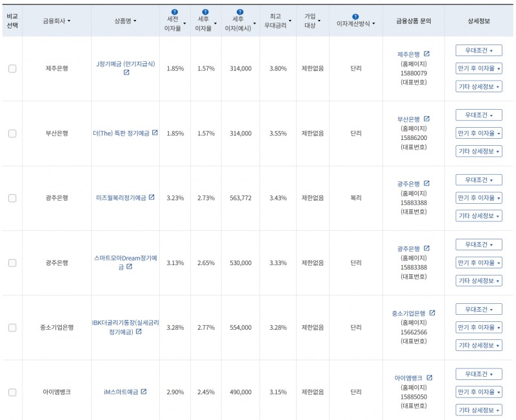Sort by 가입 대상 column header
The width and height of the screenshot is (516, 420).
(312, 21)
